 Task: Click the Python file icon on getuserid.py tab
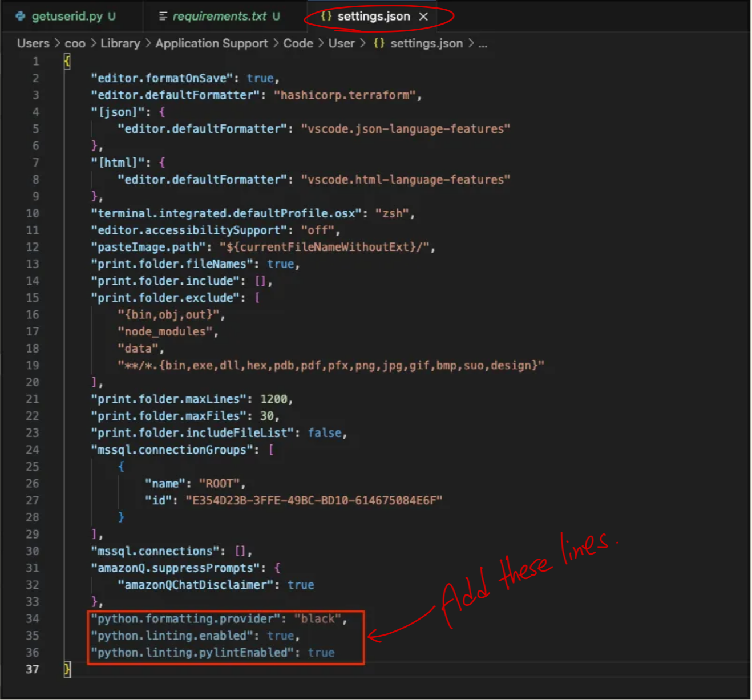pyautogui.click(x=21, y=17)
